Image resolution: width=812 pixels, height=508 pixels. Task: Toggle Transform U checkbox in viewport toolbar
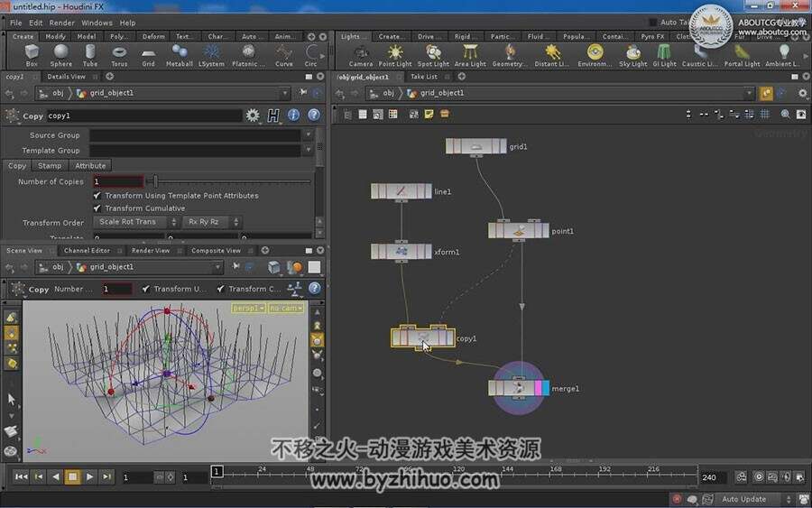(x=146, y=289)
